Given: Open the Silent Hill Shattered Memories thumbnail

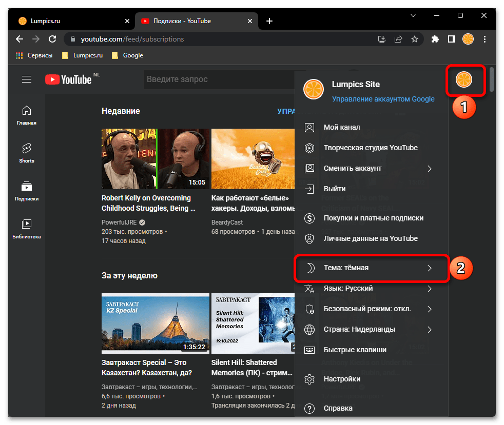Looking at the screenshot, I should [x=253, y=323].
